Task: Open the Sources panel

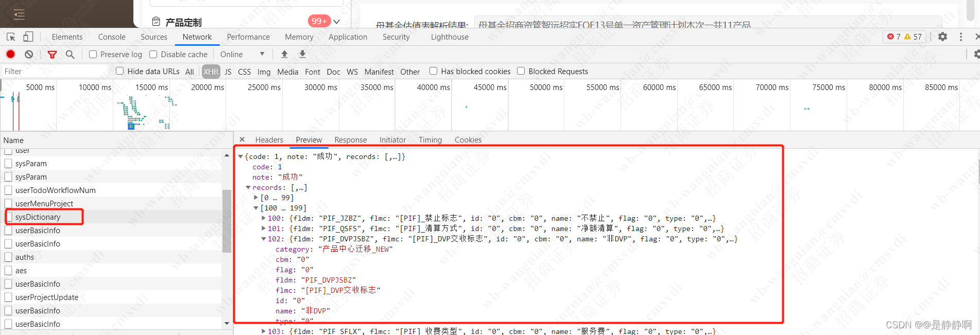Action: (x=154, y=37)
